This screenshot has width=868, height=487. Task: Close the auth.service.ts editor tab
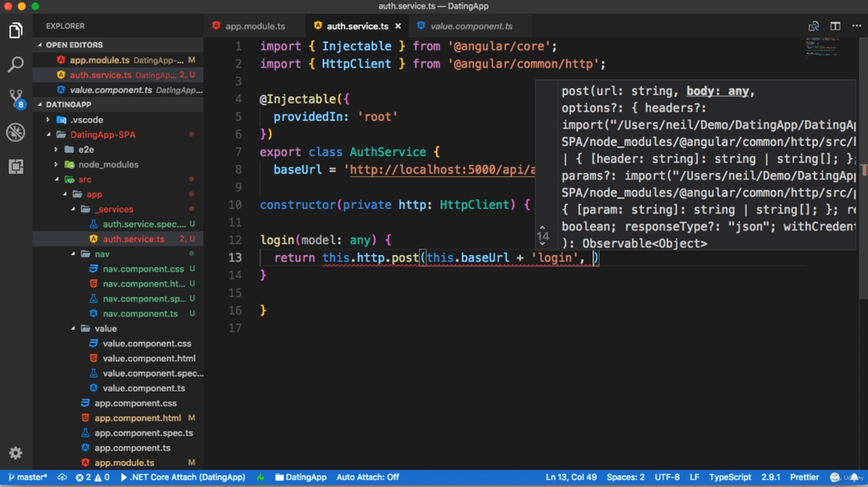click(x=398, y=26)
